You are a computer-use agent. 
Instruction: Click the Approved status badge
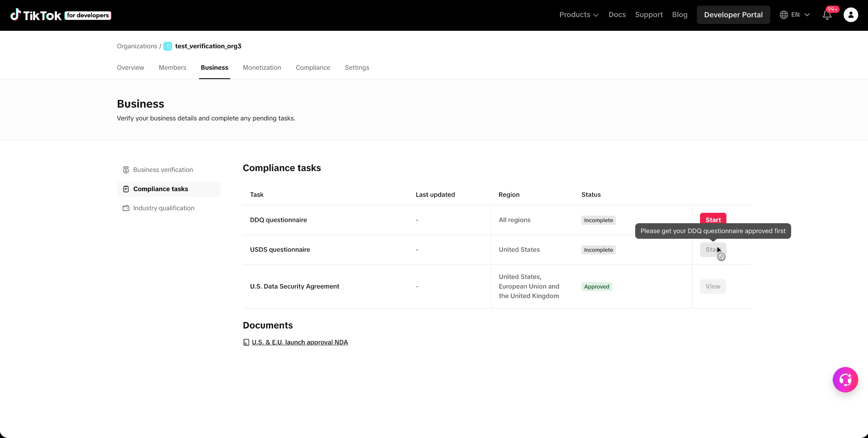pos(597,286)
